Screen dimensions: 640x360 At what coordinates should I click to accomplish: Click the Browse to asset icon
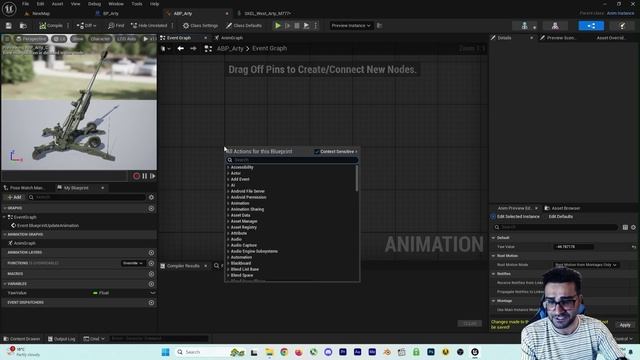pyautogui.click(x=23, y=26)
